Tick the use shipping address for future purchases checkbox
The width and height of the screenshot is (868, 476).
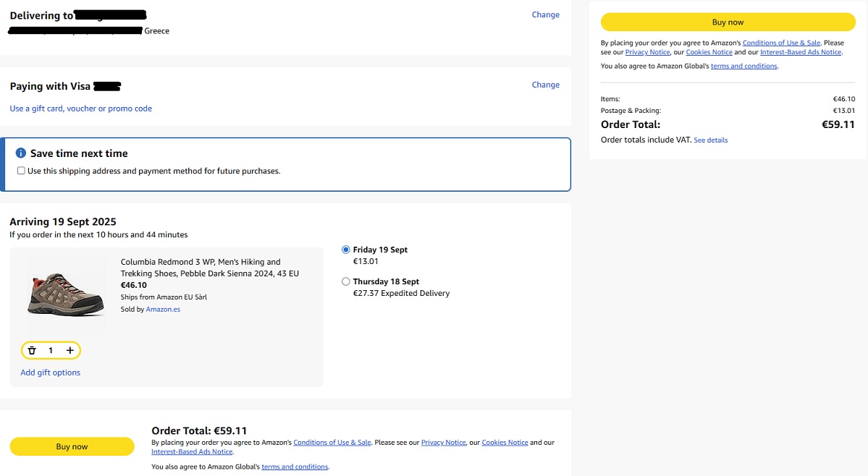(x=21, y=171)
